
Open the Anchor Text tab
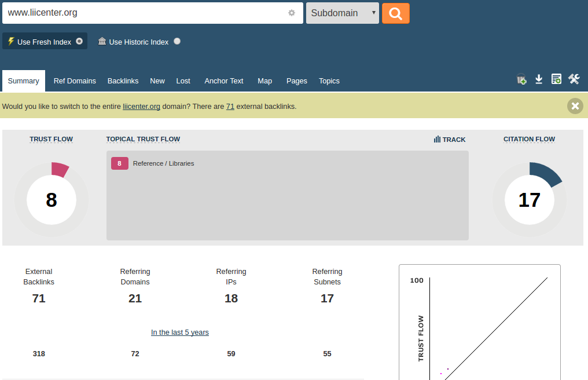tap(224, 81)
